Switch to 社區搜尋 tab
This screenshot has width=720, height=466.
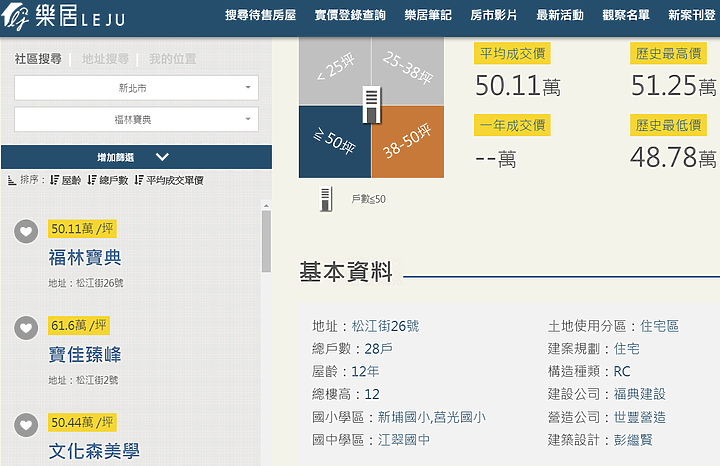coord(38,59)
